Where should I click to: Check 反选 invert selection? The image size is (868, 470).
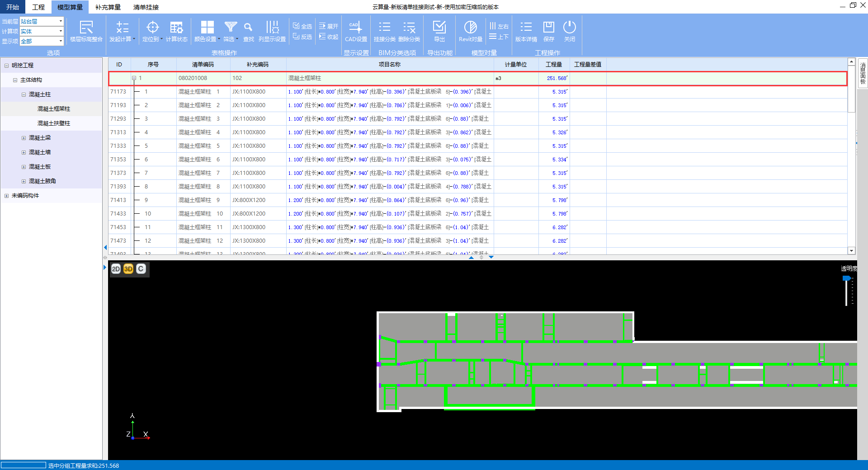pyautogui.click(x=302, y=37)
